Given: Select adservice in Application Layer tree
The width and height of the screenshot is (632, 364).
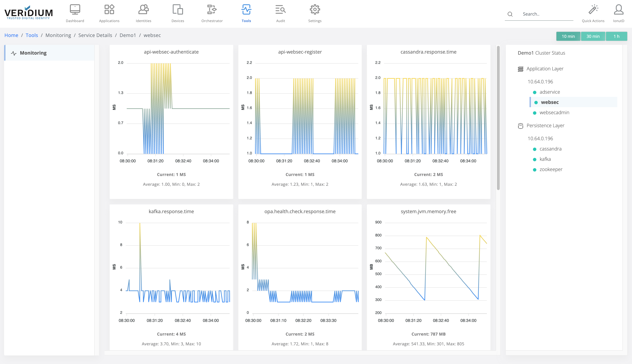Looking at the screenshot, I should pyautogui.click(x=549, y=92).
